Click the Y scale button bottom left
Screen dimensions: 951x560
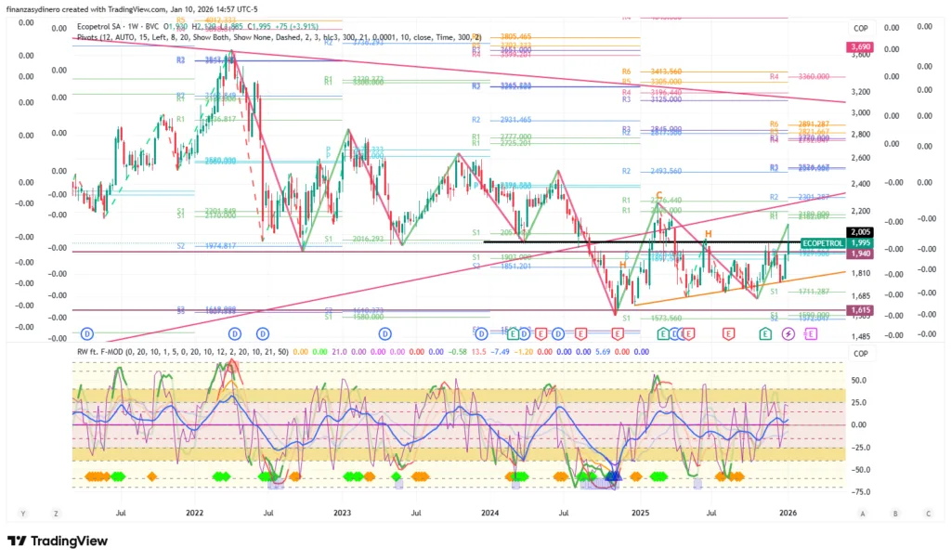(x=23, y=513)
